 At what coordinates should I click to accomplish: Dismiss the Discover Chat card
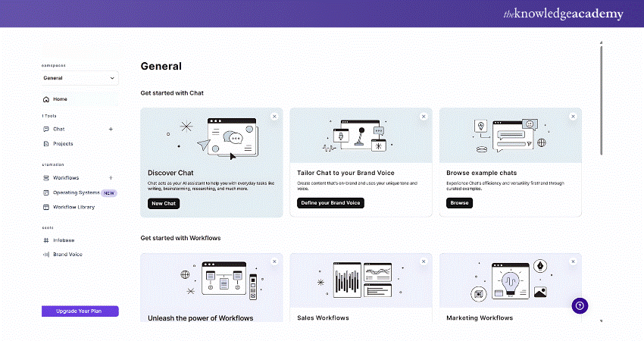click(274, 116)
